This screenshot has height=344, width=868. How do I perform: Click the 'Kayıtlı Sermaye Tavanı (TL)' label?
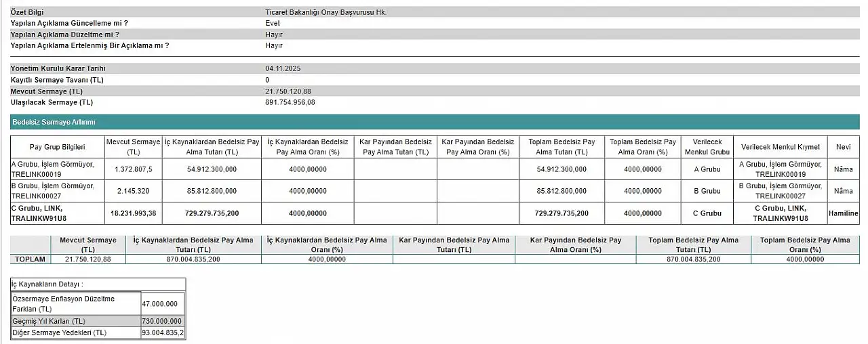(57, 80)
